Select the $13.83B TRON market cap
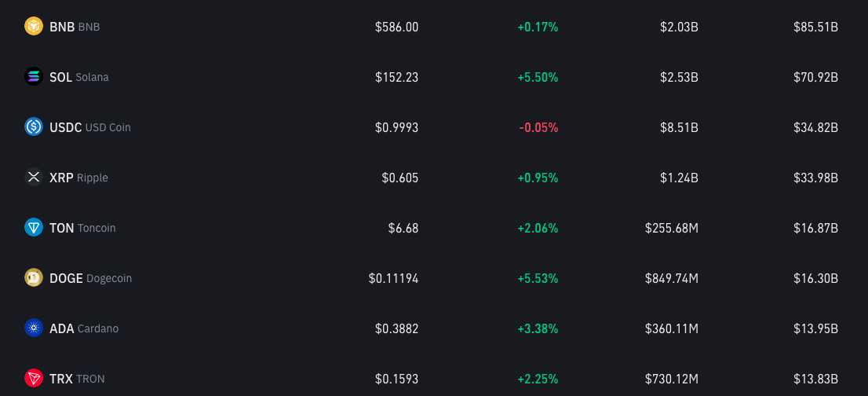The image size is (868, 396). (815, 379)
